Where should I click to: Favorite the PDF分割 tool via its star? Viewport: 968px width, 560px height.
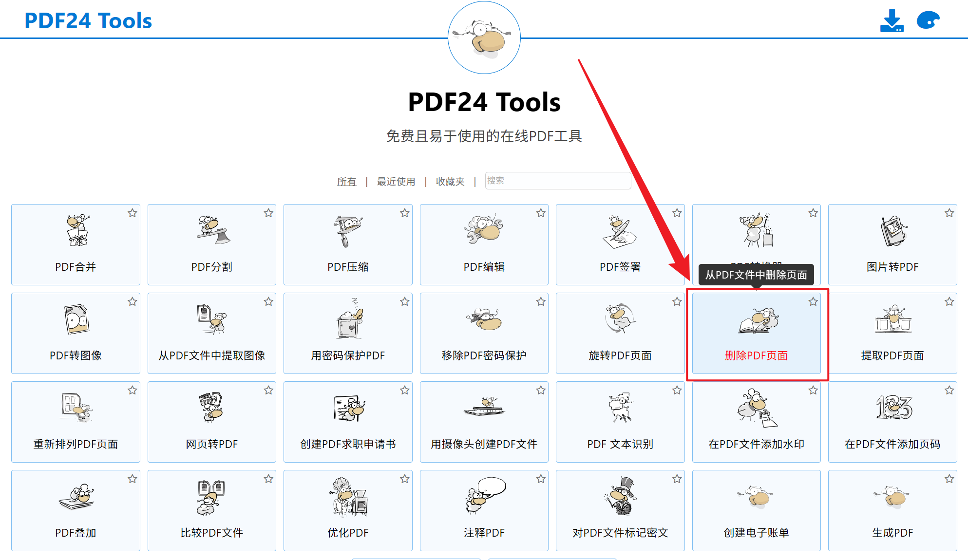click(x=268, y=213)
